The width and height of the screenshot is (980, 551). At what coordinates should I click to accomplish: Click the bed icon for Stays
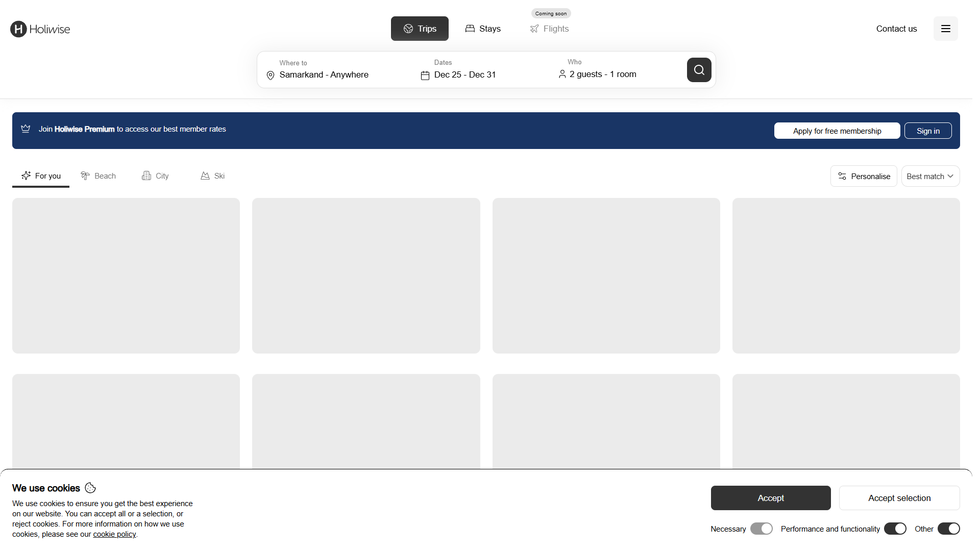click(470, 29)
